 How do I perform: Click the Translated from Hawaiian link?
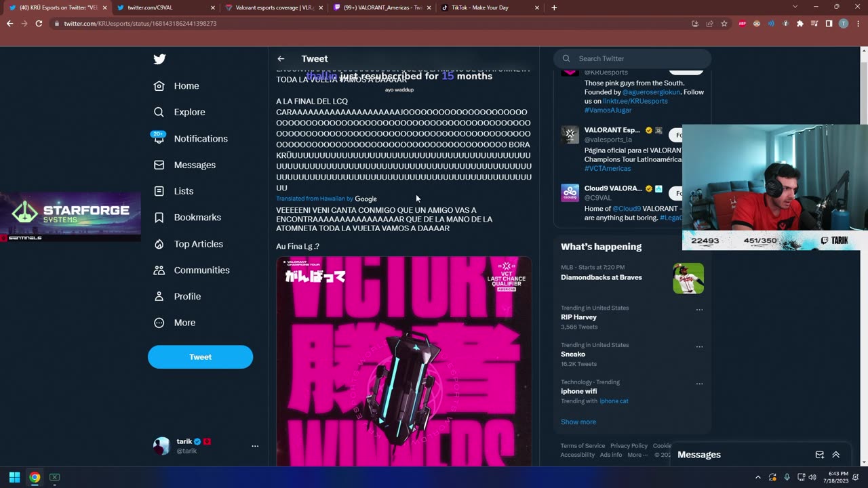[x=314, y=199]
